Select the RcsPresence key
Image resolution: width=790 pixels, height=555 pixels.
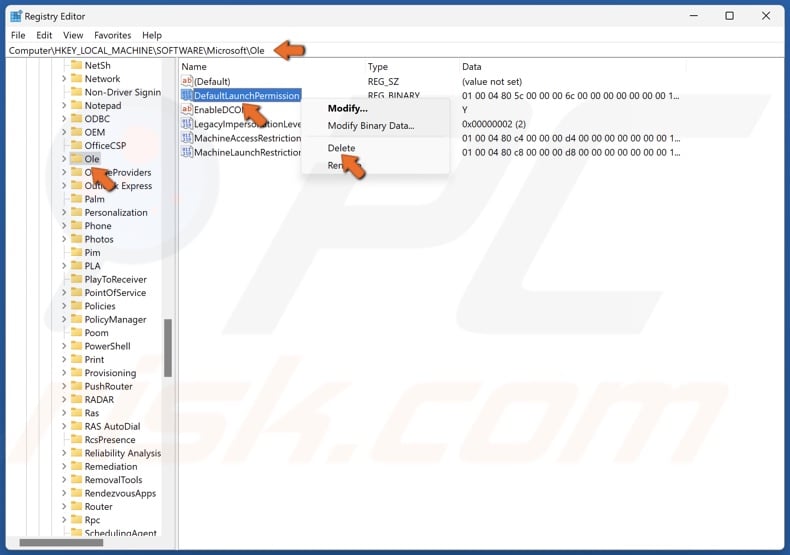click(110, 440)
